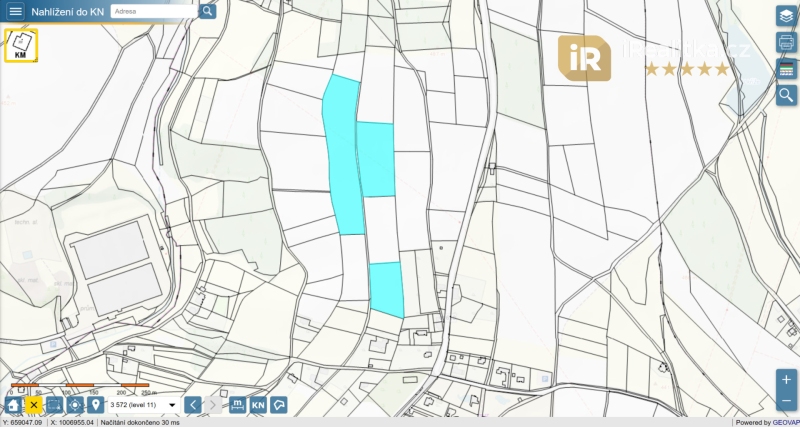The image size is (800, 427).
Task: Go to previous map view arrow
Action: click(193, 405)
